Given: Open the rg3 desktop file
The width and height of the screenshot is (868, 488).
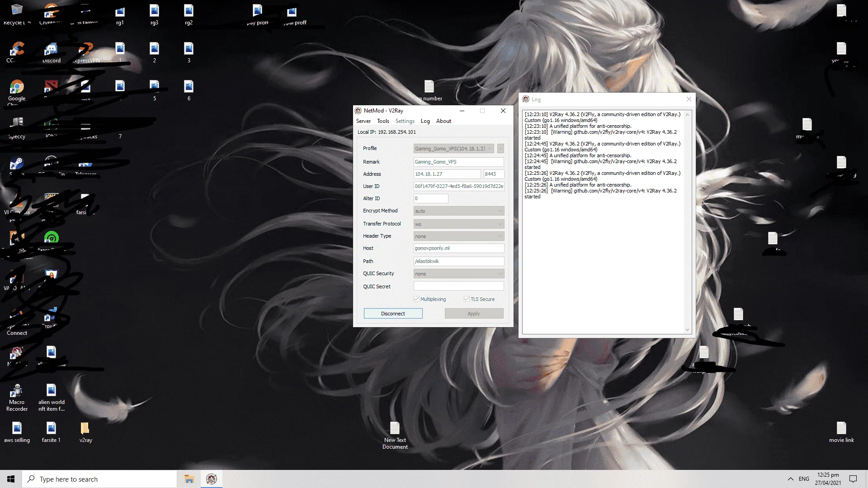Looking at the screenshot, I should click(154, 14).
